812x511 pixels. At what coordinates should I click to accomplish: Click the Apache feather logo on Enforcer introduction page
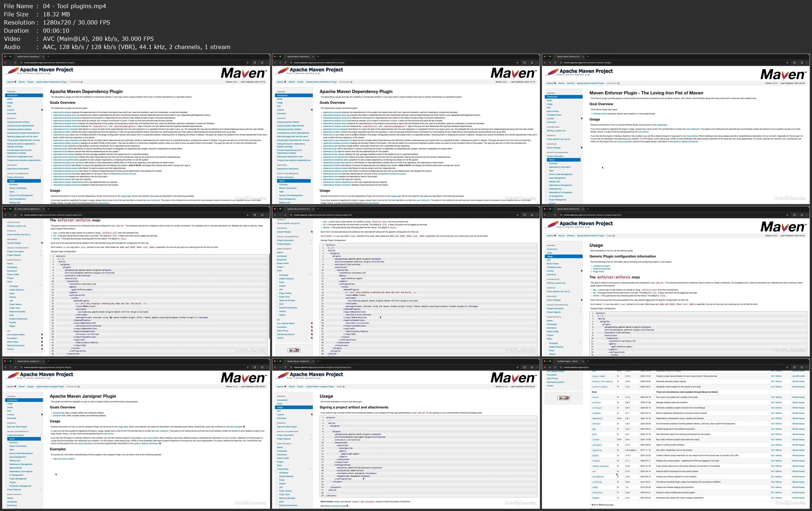tap(552, 72)
